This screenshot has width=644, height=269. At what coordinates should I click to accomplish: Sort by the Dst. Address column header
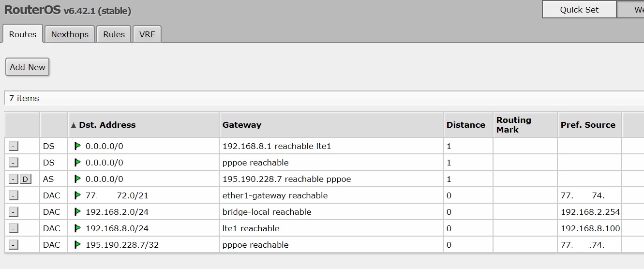pos(107,125)
